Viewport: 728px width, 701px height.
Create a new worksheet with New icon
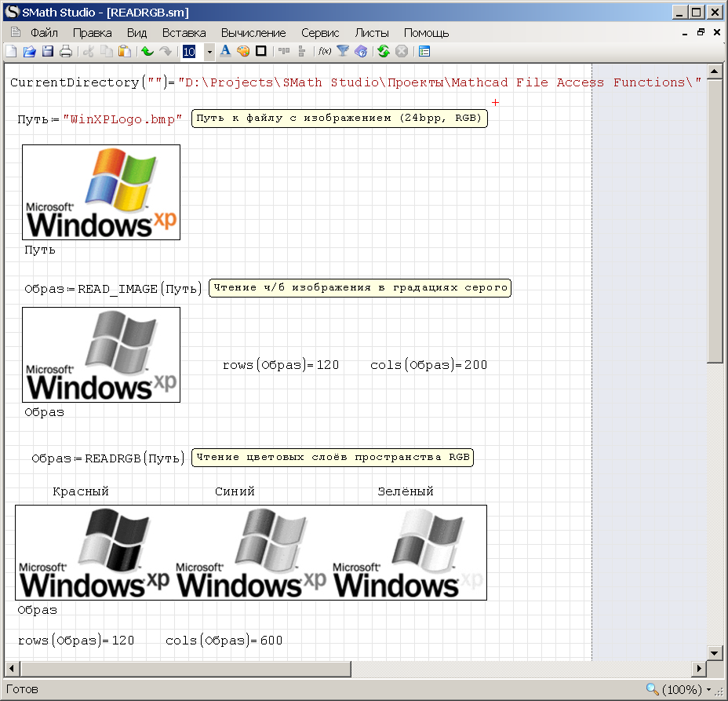(x=11, y=52)
